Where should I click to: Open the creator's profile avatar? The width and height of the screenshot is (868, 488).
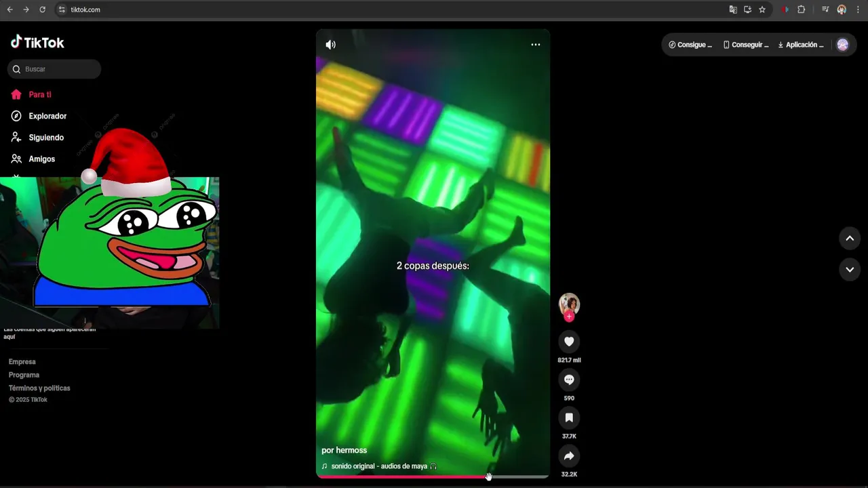pyautogui.click(x=569, y=304)
